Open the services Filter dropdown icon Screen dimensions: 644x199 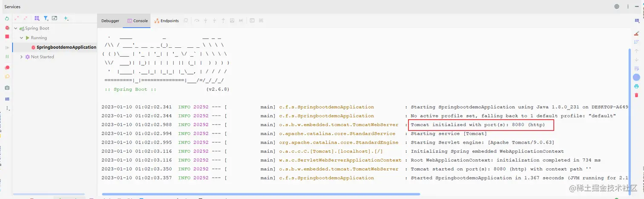tap(46, 19)
